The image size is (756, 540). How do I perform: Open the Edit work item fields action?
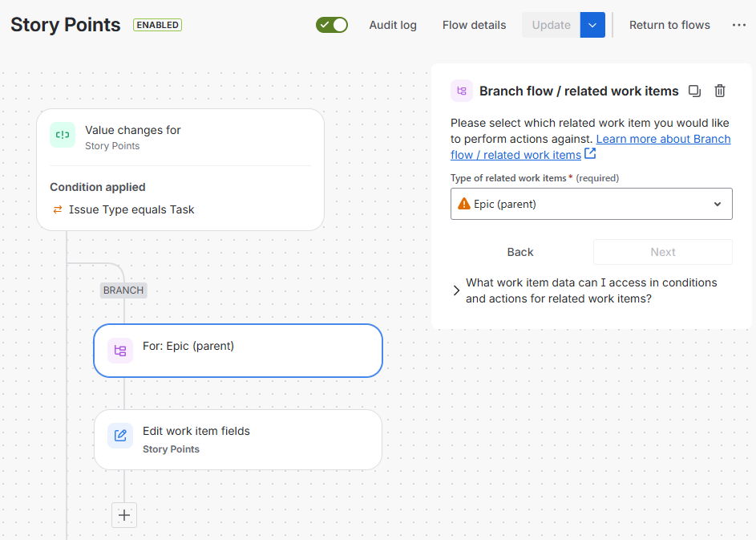tap(238, 440)
